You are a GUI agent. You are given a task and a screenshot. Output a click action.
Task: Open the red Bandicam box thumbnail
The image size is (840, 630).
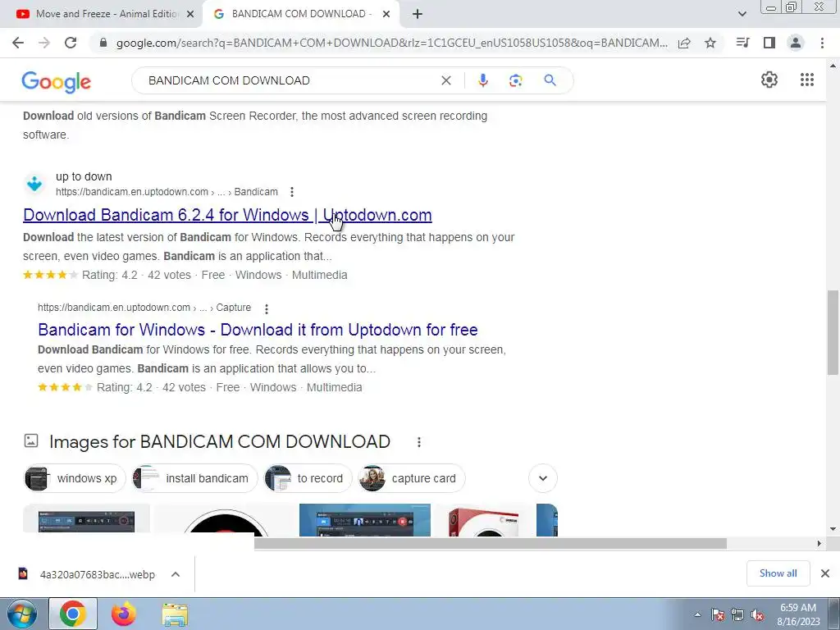pos(484,521)
